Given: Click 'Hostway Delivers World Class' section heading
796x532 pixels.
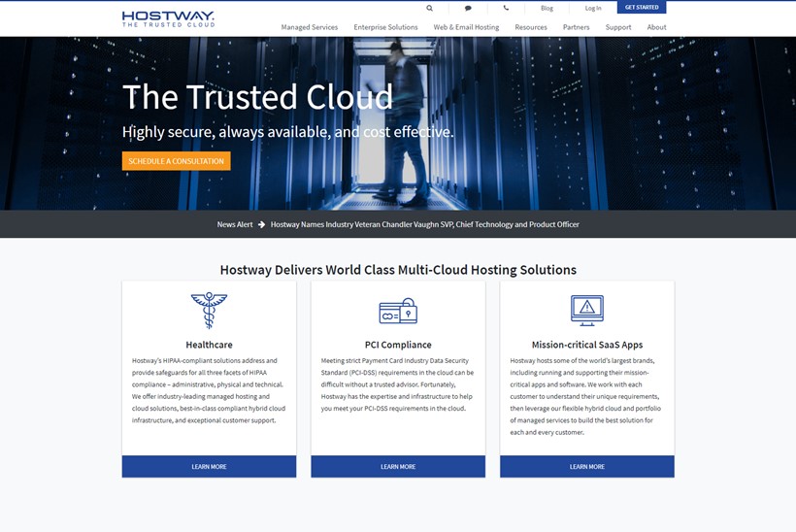Looking at the screenshot, I should pos(398,270).
